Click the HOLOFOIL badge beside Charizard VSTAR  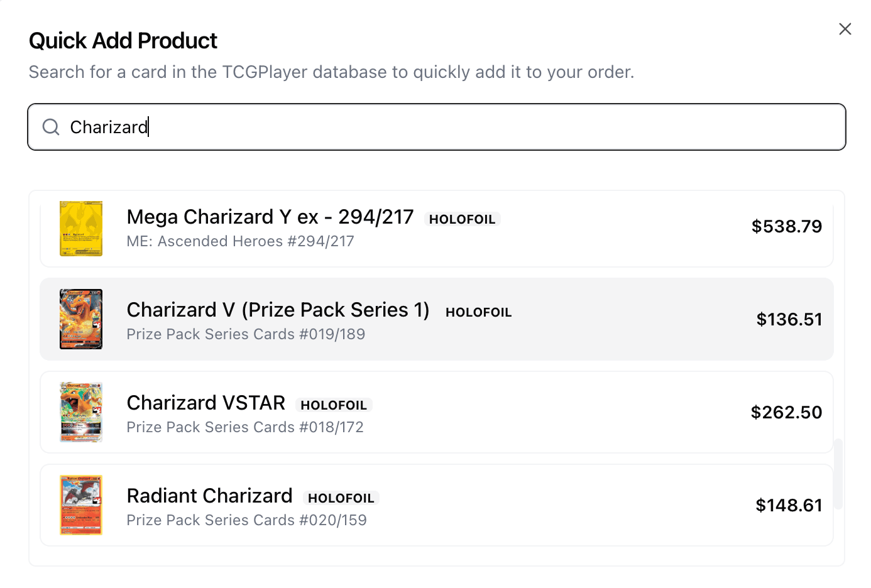coord(334,405)
